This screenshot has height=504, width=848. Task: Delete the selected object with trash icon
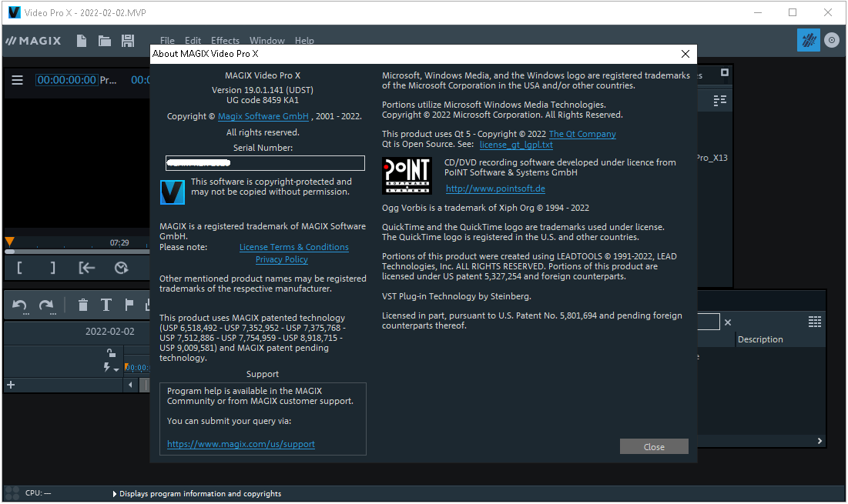pos(82,305)
